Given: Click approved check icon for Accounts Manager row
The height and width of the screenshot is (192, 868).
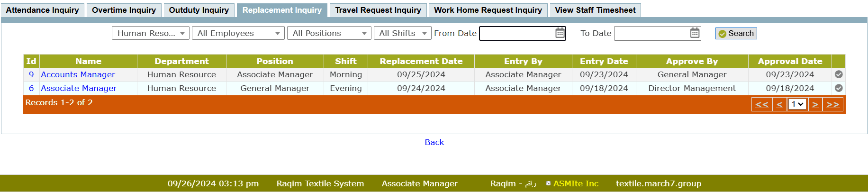Looking at the screenshot, I should tap(838, 74).
